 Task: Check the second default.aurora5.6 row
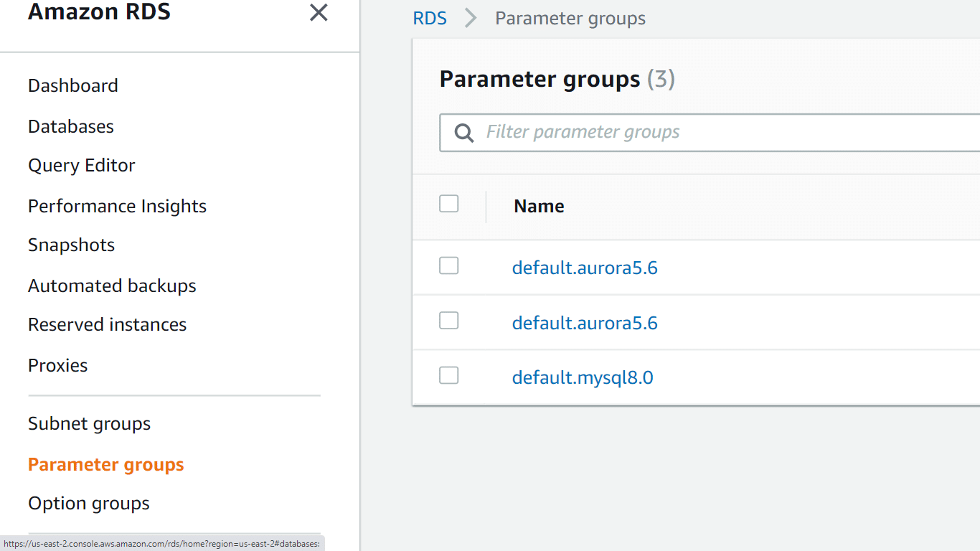point(448,321)
